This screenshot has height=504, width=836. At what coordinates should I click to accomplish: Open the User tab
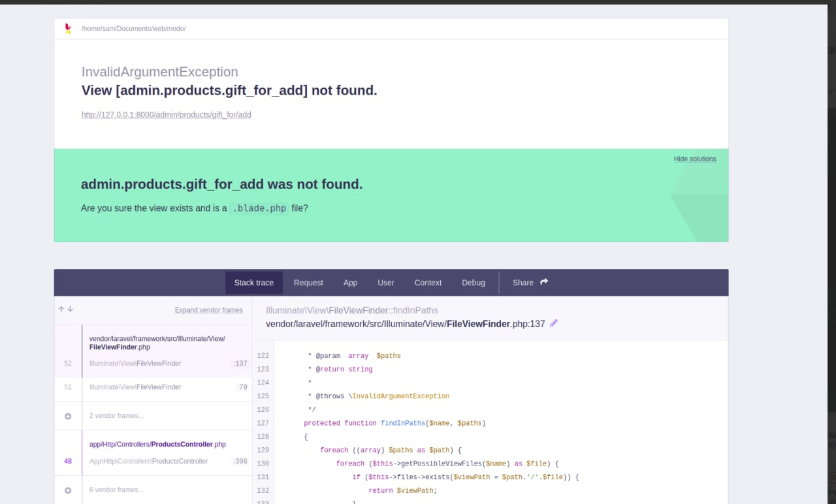click(x=386, y=283)
